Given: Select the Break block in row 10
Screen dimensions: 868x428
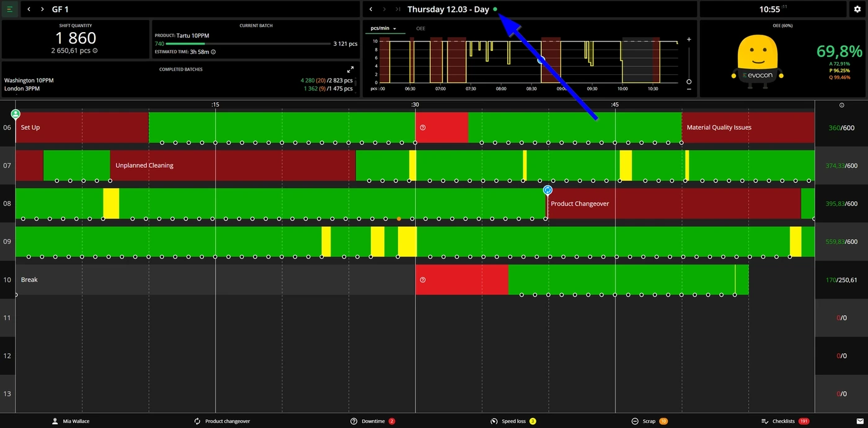Looking at the screenshot, I should click(x=215, y=280).
